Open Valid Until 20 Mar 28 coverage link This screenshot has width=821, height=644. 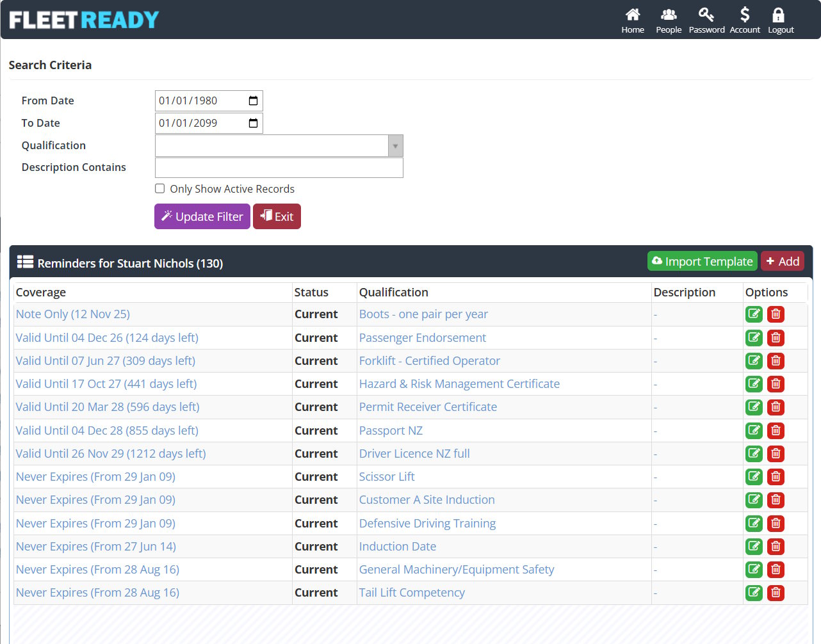pos(108,407)
